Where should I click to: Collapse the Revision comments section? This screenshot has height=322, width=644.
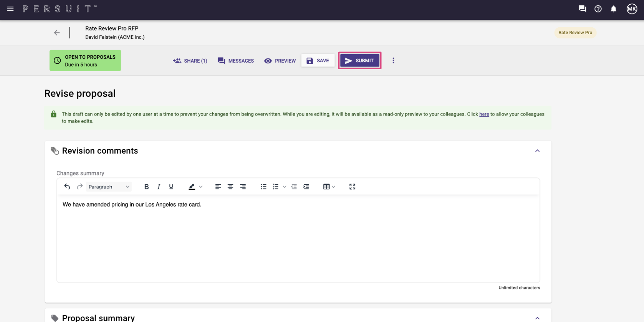(537, 150)
